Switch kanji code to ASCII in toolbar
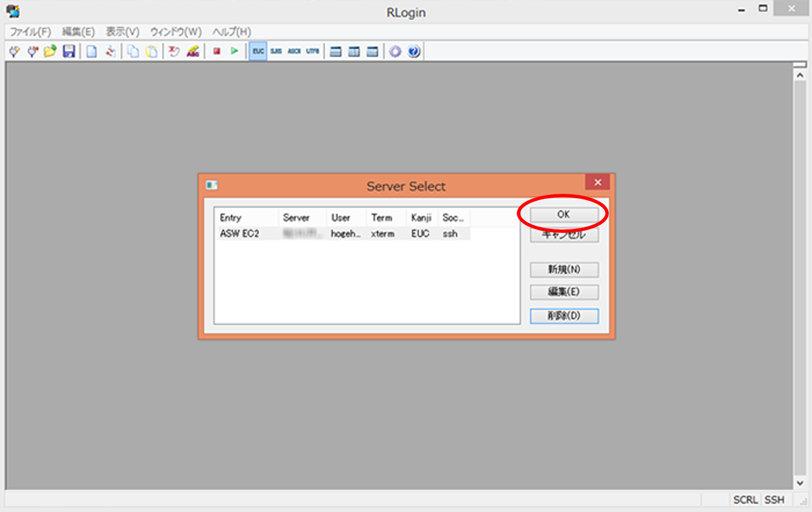 point(294,51)
